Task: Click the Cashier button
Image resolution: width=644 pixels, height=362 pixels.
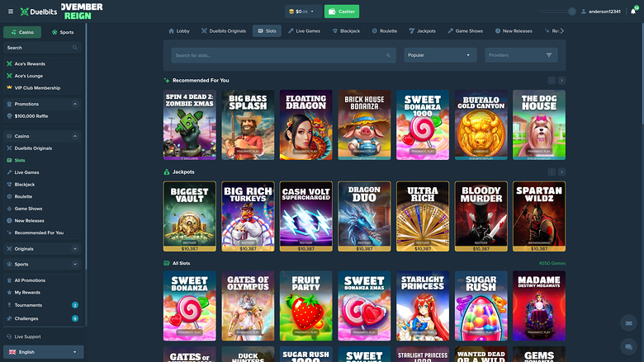Action: [x=342, y=12]
